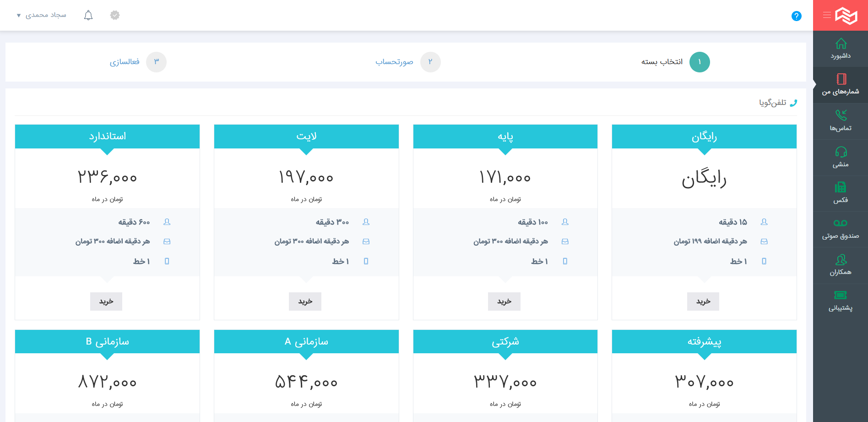This screenshot has width=868, height=422.
Task: Select step 3 فعالسازی
Action: pyautogui.click(x=156, y=62)
